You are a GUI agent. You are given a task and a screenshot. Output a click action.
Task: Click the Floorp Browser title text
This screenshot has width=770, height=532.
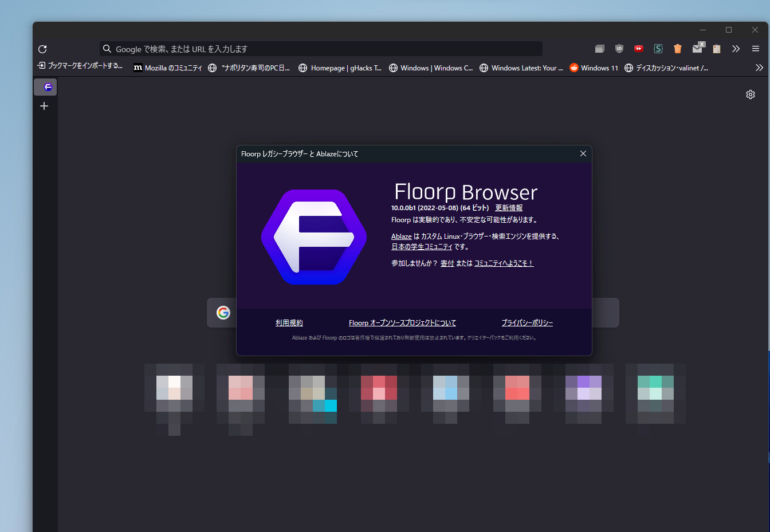466,192
